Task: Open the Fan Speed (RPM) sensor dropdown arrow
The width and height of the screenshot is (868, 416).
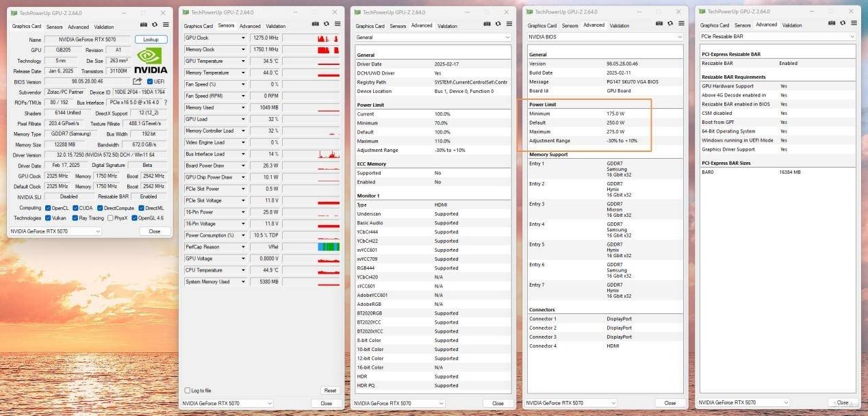Action: coord(243,96)
